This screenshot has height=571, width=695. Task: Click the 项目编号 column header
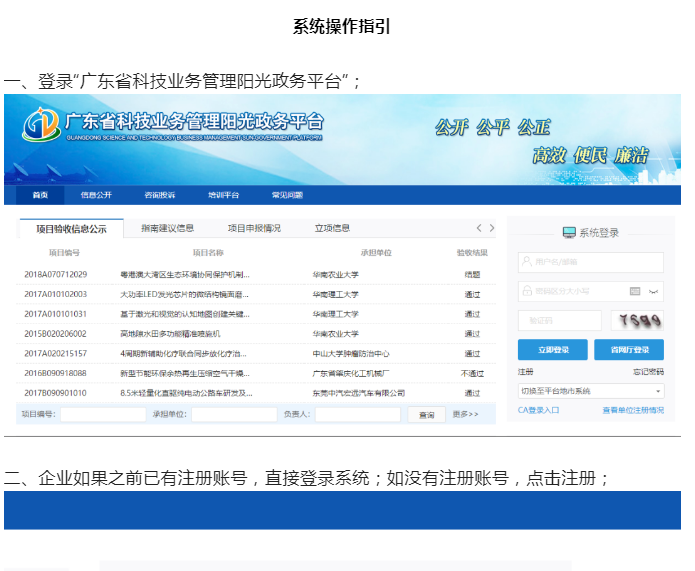pyautogui.click(x=64, y=253)
